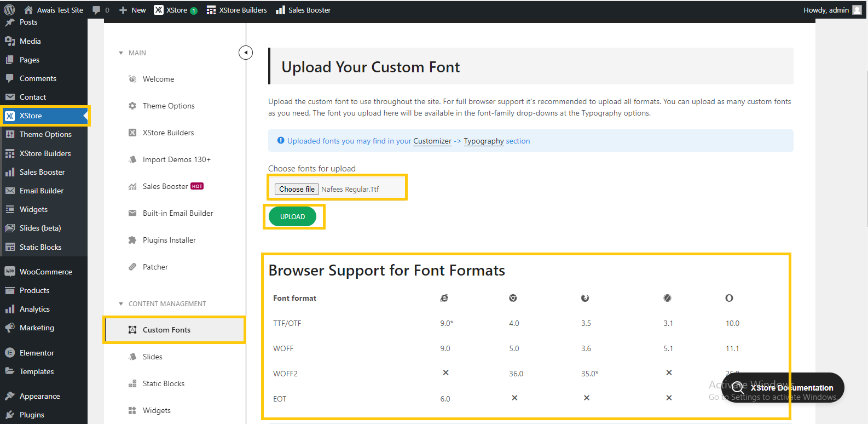The height and width of the screenshot is (424, 868).
Task: Open Sales Booster HOT panel item
Action: point(173,186)
